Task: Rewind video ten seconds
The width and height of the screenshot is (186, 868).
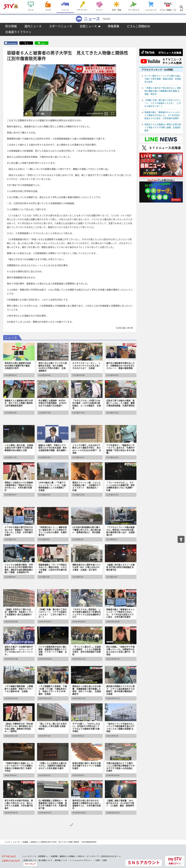Action: [x=32, y=114]
